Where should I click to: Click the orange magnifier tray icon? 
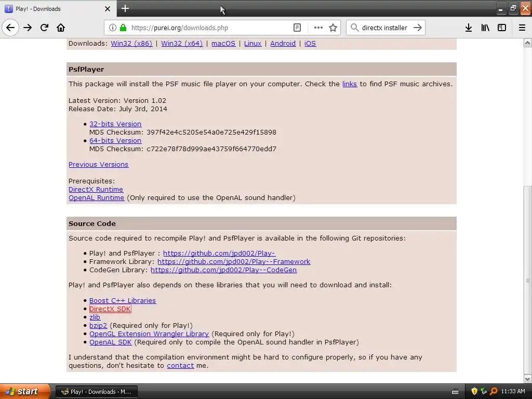494,392
